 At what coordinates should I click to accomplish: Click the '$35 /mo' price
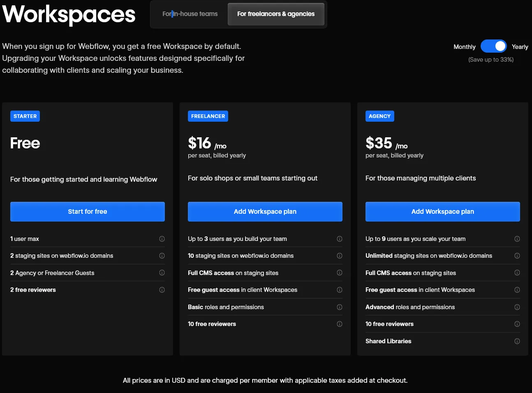tap(386, 143)
